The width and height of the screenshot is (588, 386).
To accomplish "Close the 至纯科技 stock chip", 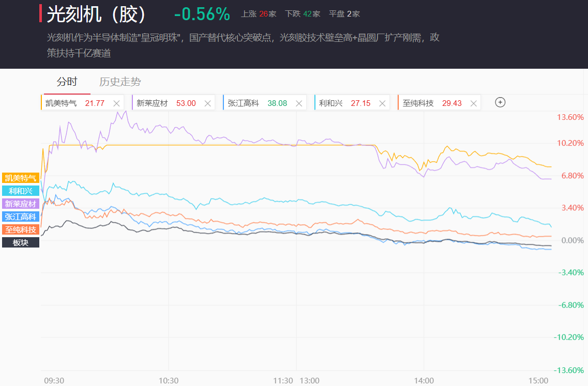I will point(473,103).
